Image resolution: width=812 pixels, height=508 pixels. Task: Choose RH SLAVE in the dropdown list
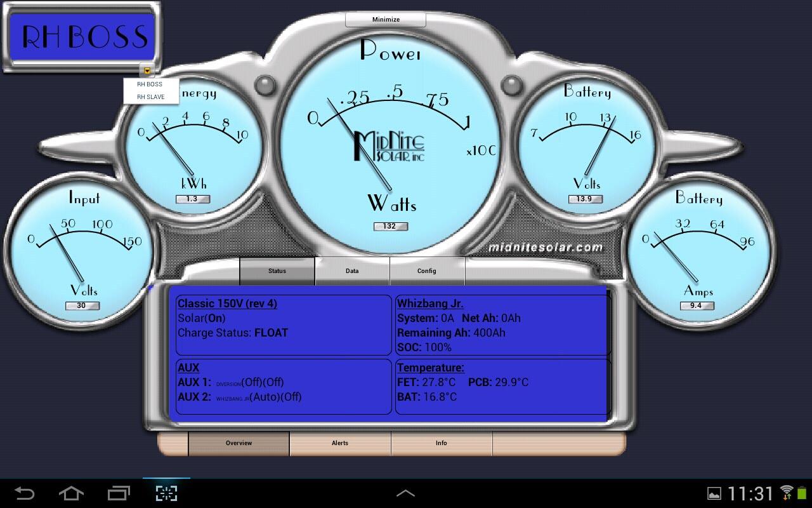(151, 97)
